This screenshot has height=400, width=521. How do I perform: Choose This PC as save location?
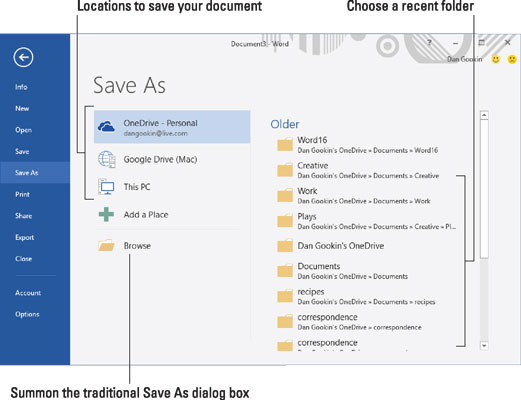coord(137,187)
